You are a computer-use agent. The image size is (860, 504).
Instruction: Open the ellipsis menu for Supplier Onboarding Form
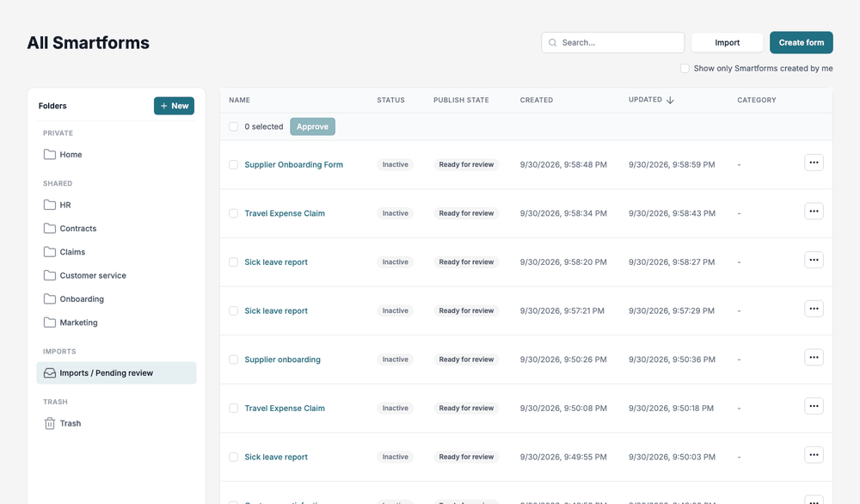814,163
